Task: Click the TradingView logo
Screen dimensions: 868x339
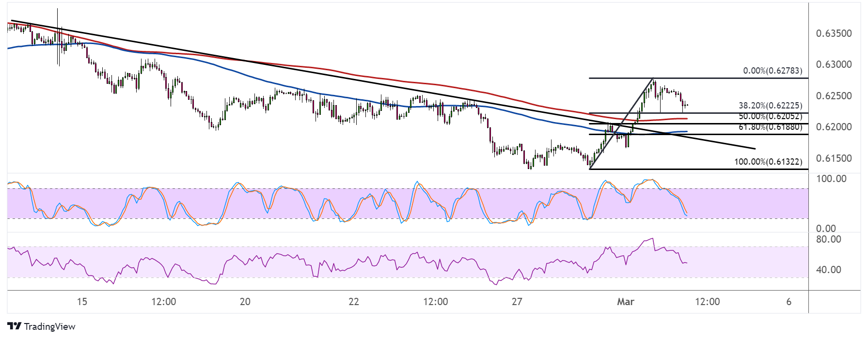Action: pos(42,326)
